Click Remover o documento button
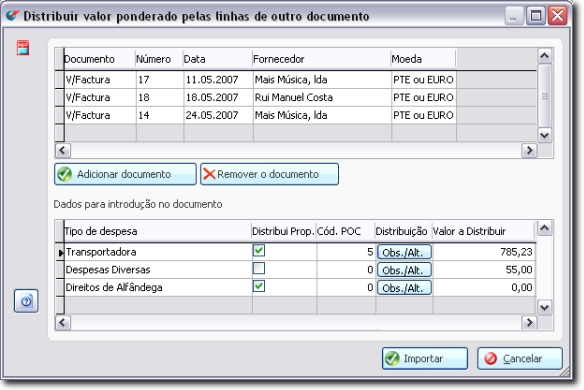The height and width of the screenshot is (390, 584). (269, 174)
